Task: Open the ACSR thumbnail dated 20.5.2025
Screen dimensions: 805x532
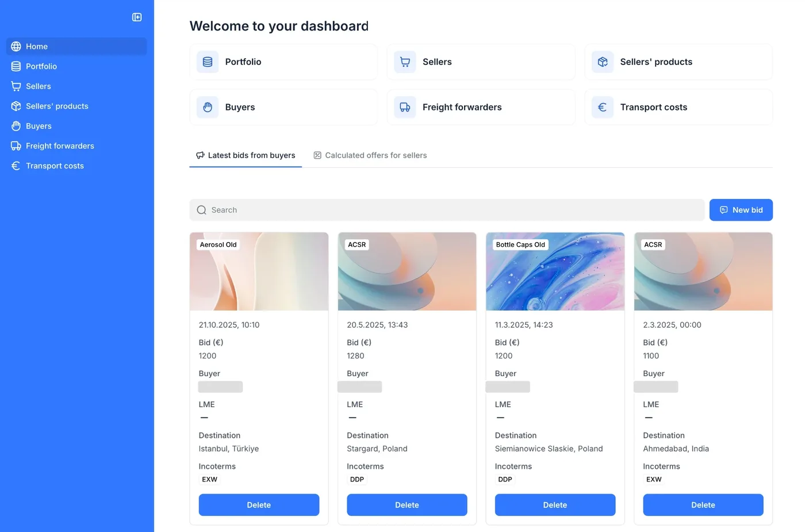Action: 407,271
